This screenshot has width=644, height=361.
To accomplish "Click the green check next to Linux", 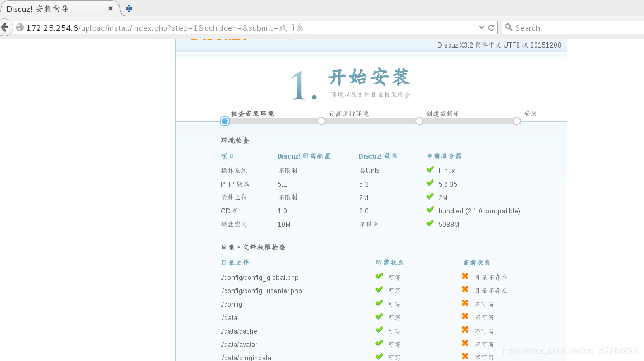I will (x=430, y=170).
